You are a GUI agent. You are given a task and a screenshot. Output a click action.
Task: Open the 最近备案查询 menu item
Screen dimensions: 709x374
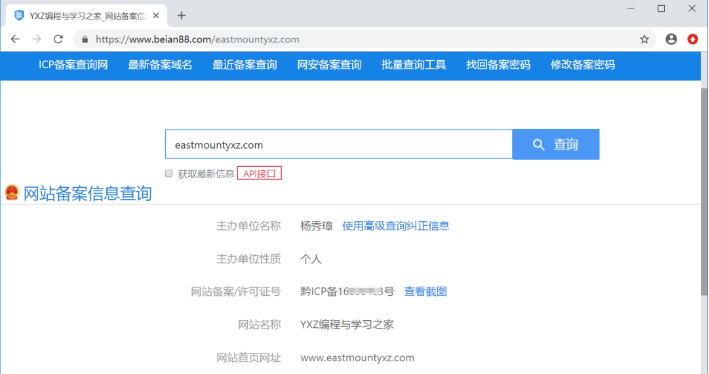(x=245, y=65)
